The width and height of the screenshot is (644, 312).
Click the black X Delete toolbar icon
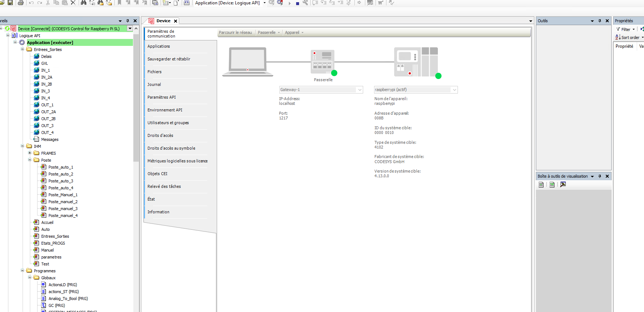(73, 3)
